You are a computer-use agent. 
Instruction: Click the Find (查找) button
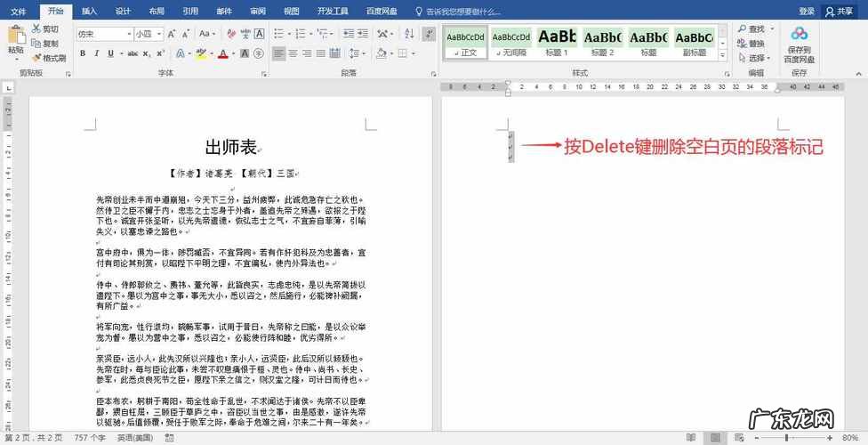751,28
